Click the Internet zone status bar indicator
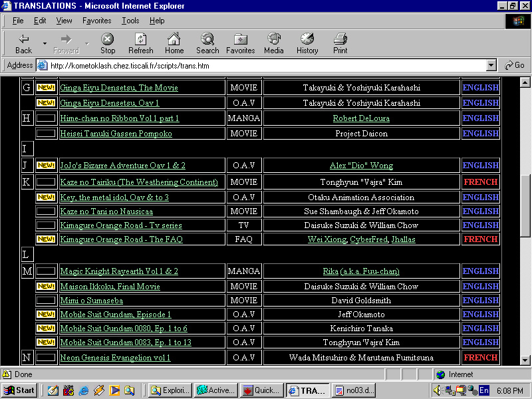 [455, 374]
